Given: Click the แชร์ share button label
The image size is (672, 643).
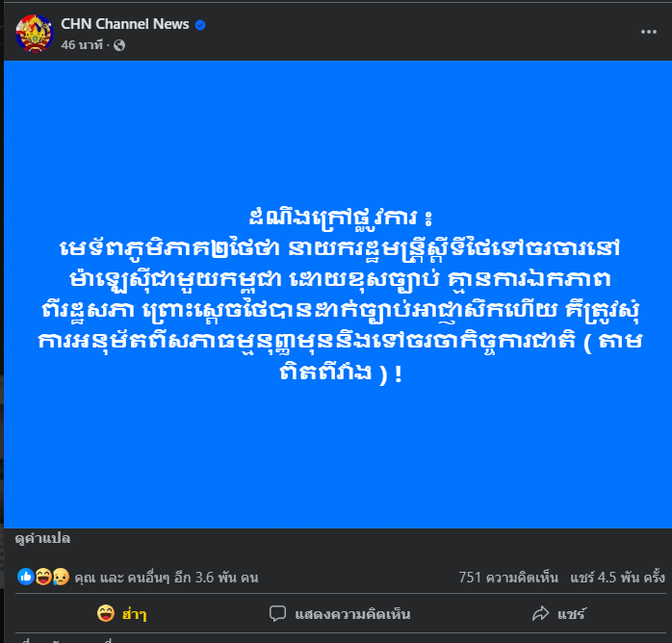Looking at the screenshot, I should tap(570, 614).
